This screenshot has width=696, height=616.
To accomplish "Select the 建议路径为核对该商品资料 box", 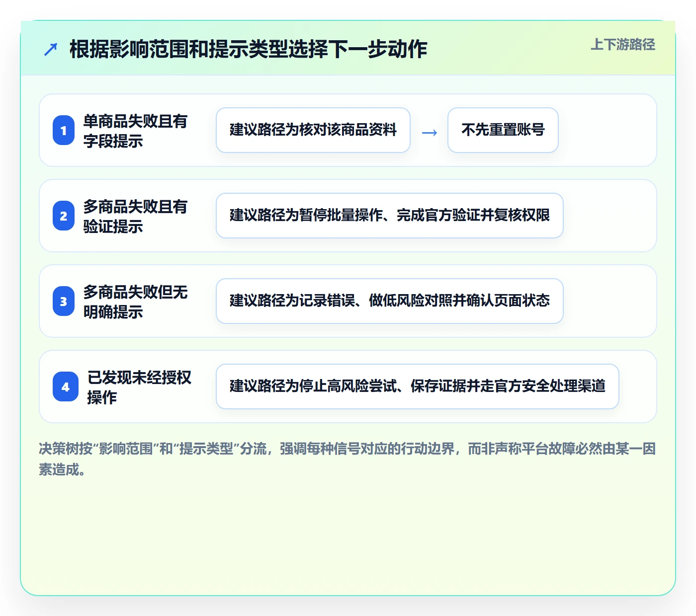I will (x=313, y=130).
